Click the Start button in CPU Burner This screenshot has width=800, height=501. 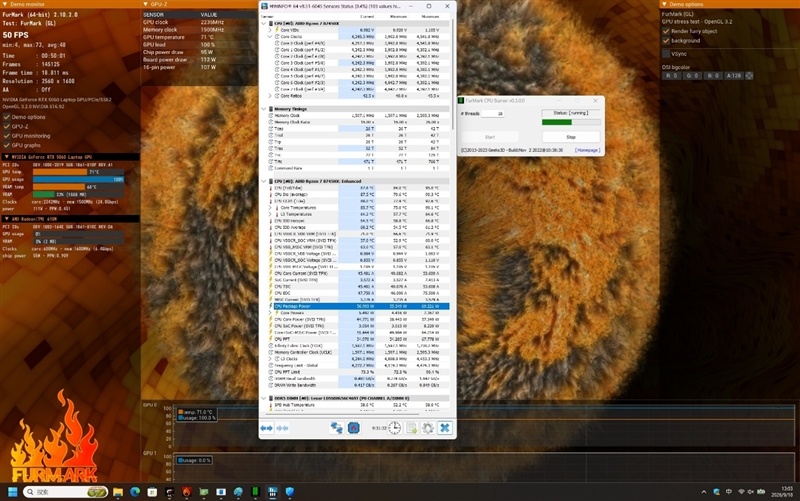click(x=490, y=137)
